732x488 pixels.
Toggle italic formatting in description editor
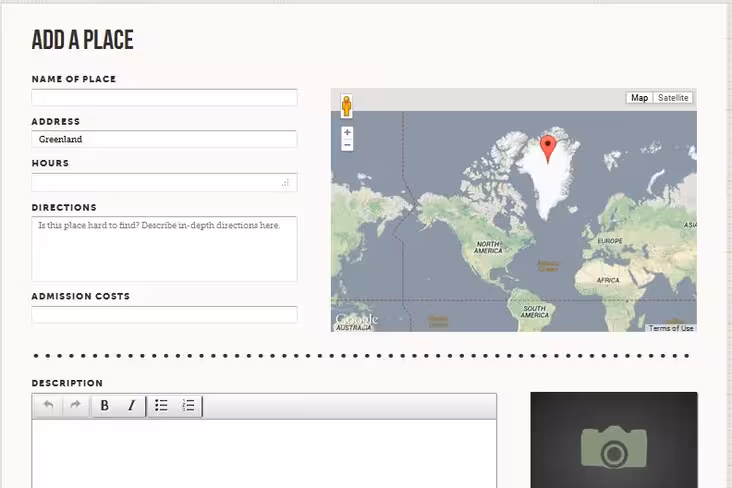click(x=132, y=405)
